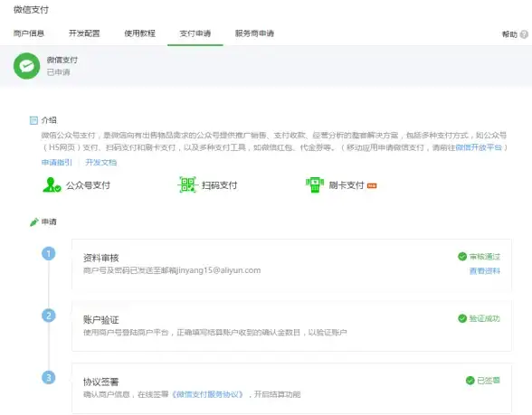Screen dimensions: 532x415
Task: Open the 申请指引 link
Action: [x=57, y=163]
